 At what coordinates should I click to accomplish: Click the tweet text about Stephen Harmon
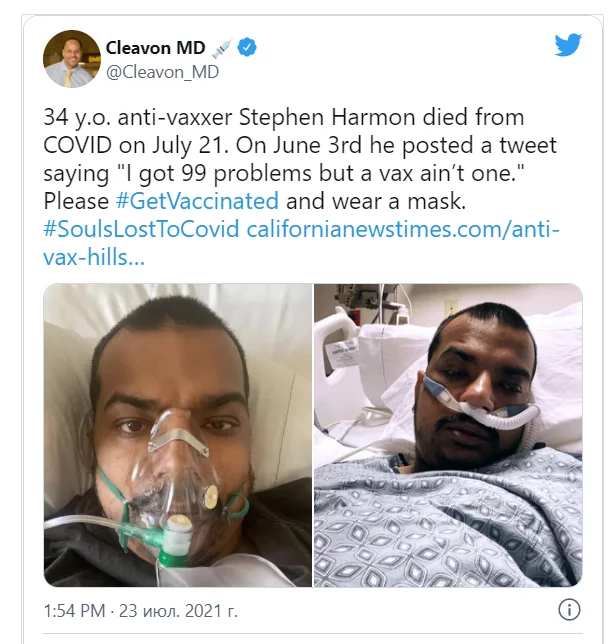pos(302,159)
